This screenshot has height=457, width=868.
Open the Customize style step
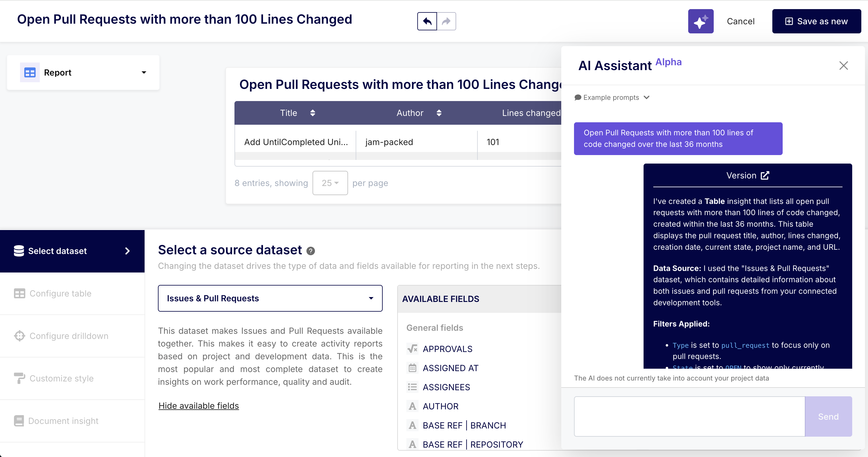(61, 378)
